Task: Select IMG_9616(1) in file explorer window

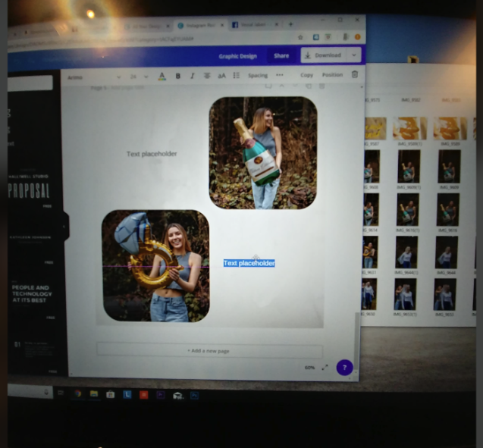Action: coord(408,212)
